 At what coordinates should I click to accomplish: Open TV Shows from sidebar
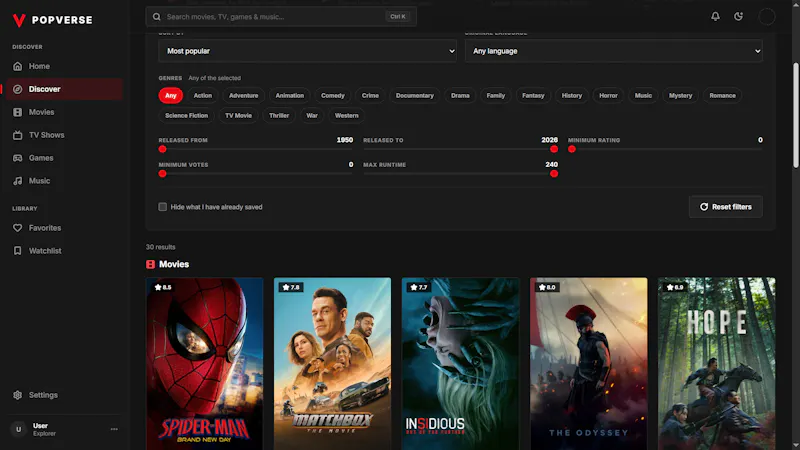[64, 135]
